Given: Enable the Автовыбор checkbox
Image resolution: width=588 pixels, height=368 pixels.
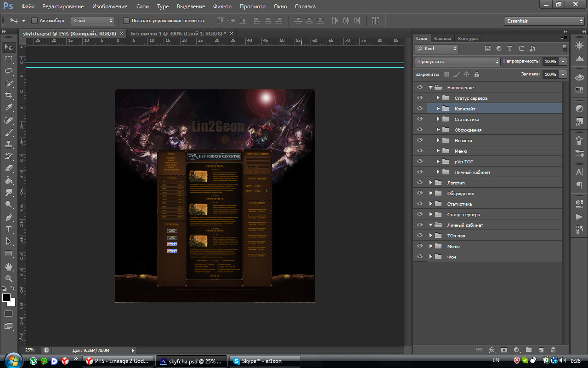Looking at the screenshot, I should coord(34,21).
